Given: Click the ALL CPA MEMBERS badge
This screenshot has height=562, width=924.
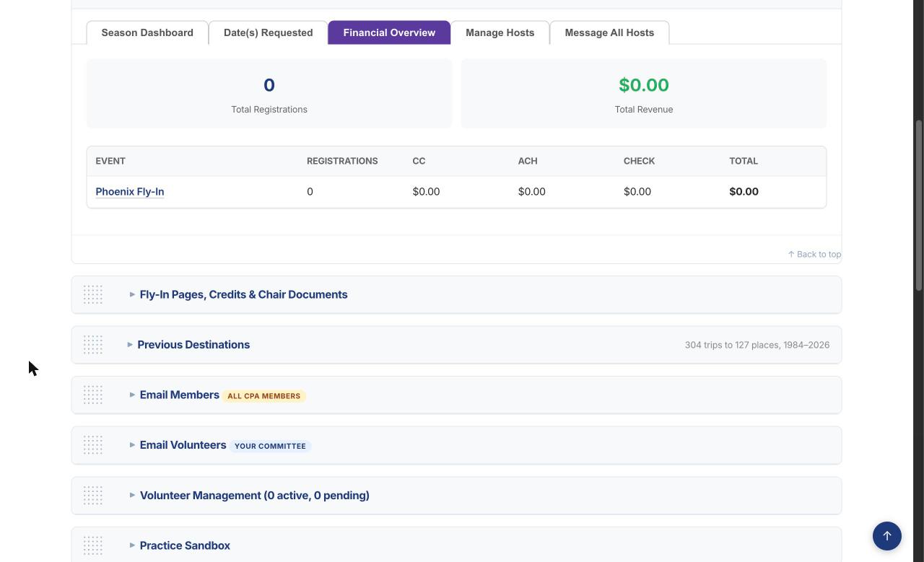Looking at the screenshot, I should tap(264, 396).
